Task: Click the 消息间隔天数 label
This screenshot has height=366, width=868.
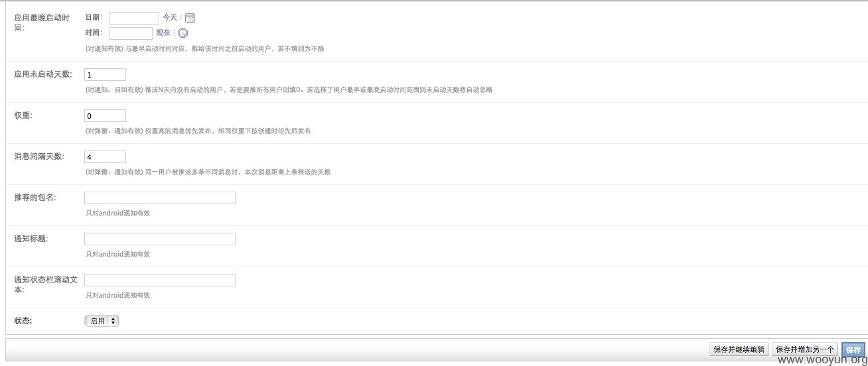Action: click(x=39, y=156)
